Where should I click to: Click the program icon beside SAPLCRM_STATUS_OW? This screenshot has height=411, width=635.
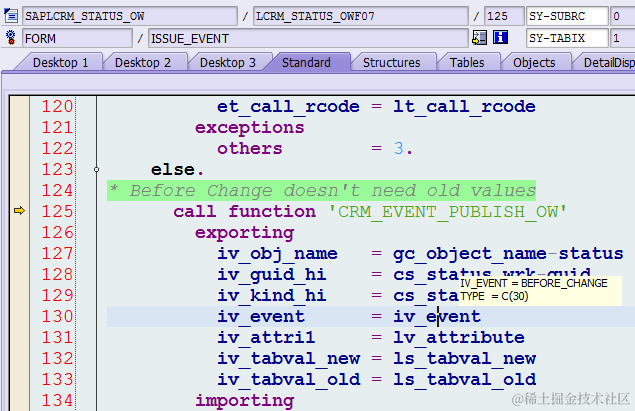tap(11, 16)
